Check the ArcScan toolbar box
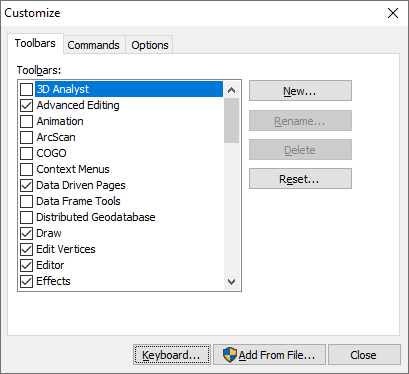Viewport: 409px width, 374px height. 26,137
